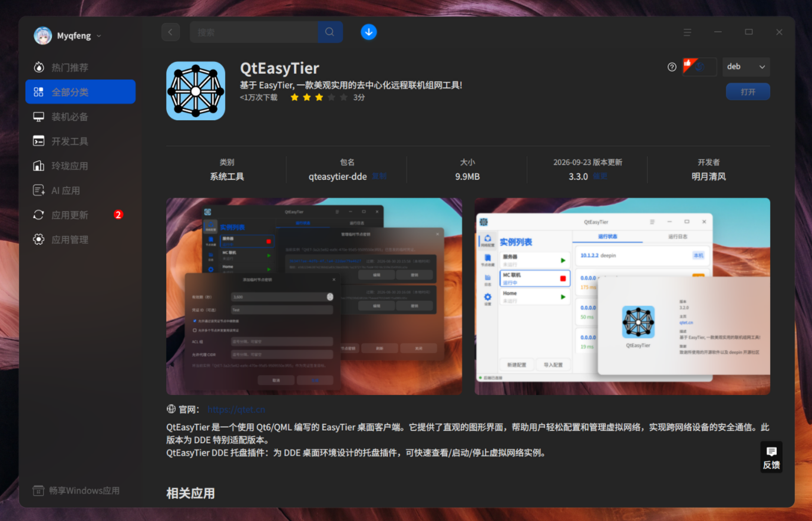Click the 应用更新 refresh icon
Screen dimensions: 812x521
(x=39, y=215)
